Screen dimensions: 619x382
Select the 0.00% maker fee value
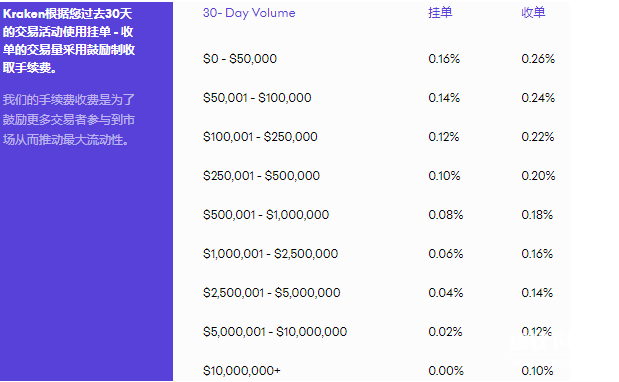446,371
